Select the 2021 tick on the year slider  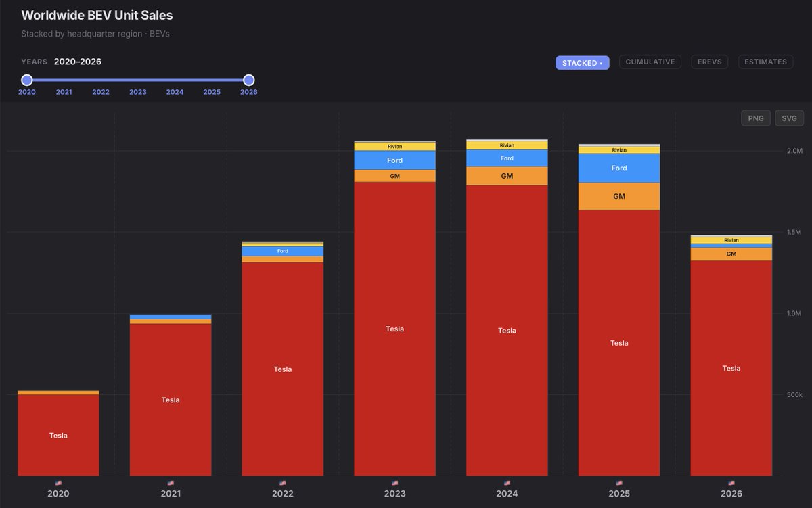pyautogui.click(x=64, y=92)
